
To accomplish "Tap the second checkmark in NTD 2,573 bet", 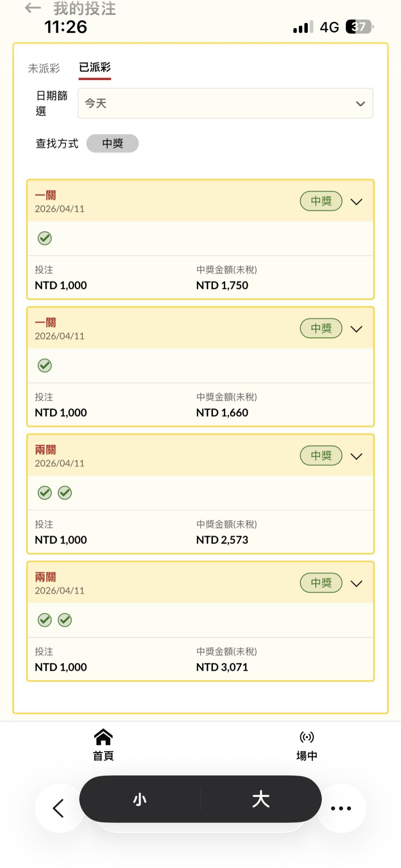I will [x=65, y=493].
